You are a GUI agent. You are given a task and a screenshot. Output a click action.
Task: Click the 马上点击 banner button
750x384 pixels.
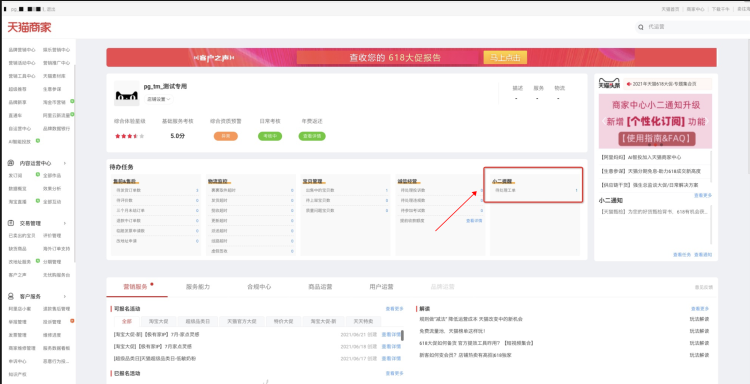coord(505,57)
